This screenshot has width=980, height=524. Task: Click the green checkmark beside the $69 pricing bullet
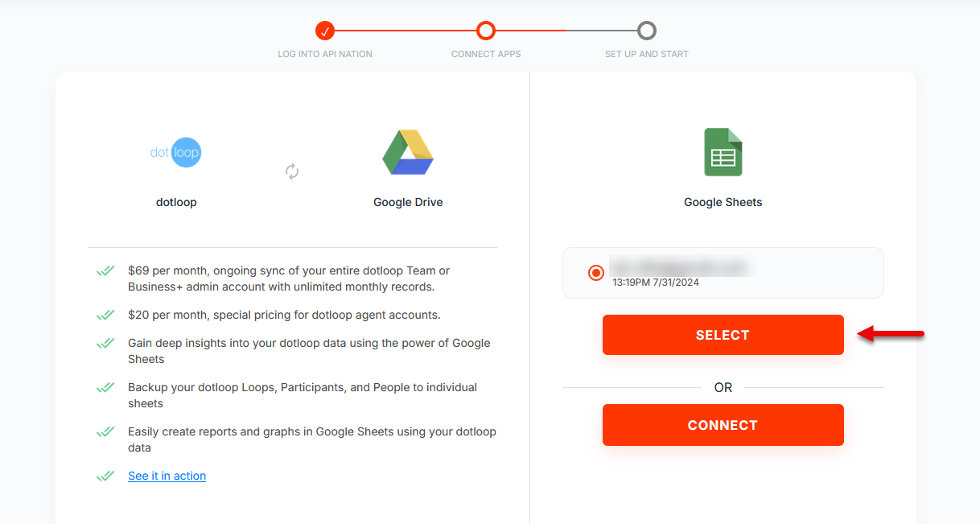[x=105, y=272]
